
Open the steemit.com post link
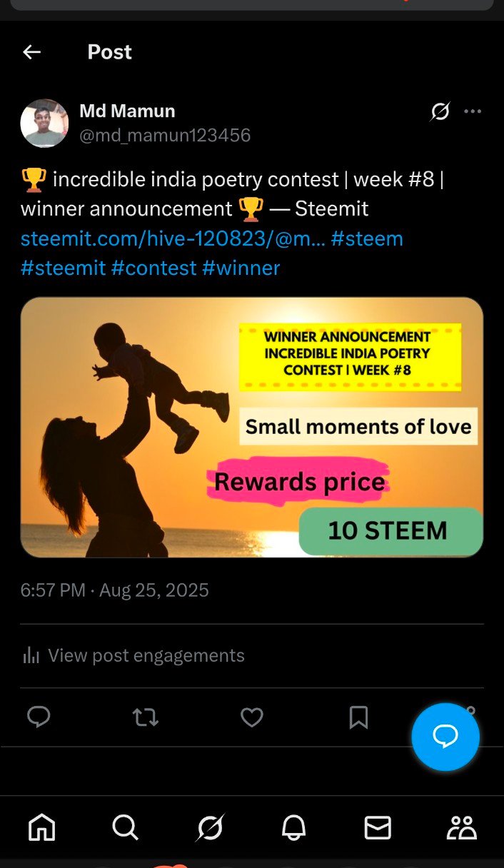pyautogui.click(x=173, y=238)
